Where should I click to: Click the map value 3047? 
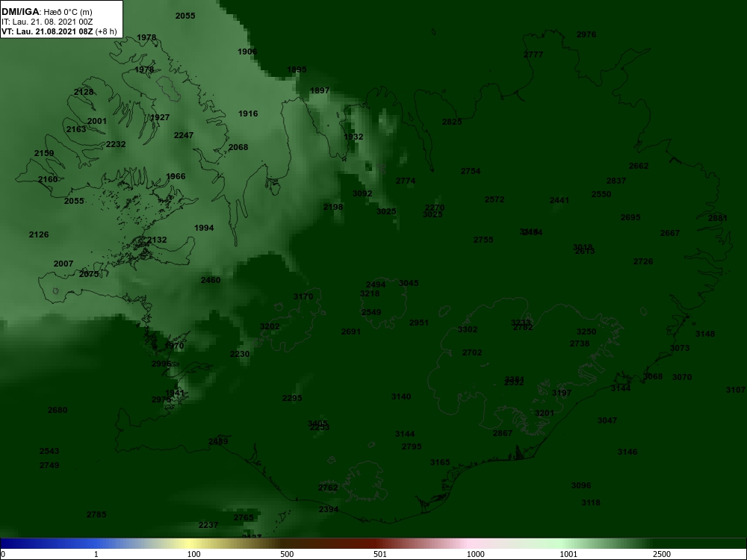tap(607, 420)
